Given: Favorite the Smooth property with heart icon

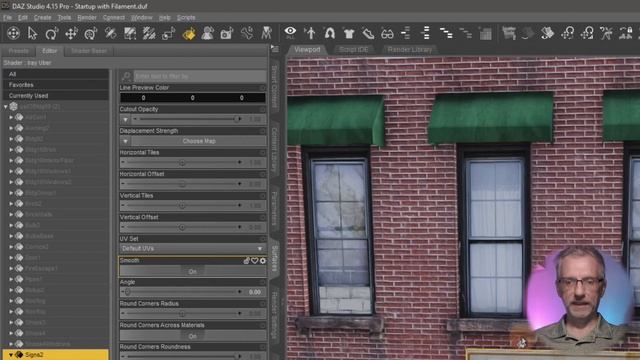Looking at the screenshot, I should (255, 260).
